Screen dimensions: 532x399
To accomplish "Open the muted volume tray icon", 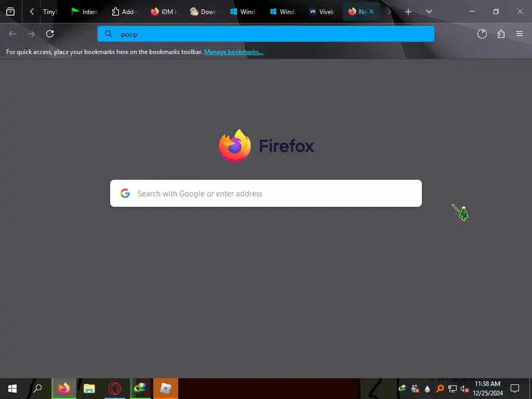I will coord(464,389).
